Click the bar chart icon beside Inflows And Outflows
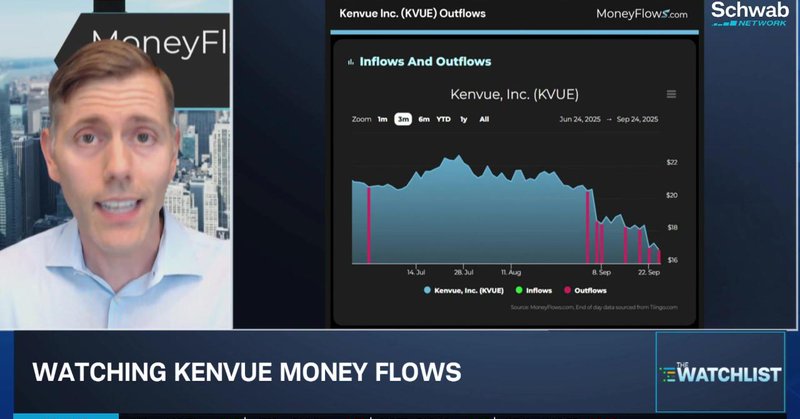The width and height of the screenshot is (800, 419). coord(351,62)
